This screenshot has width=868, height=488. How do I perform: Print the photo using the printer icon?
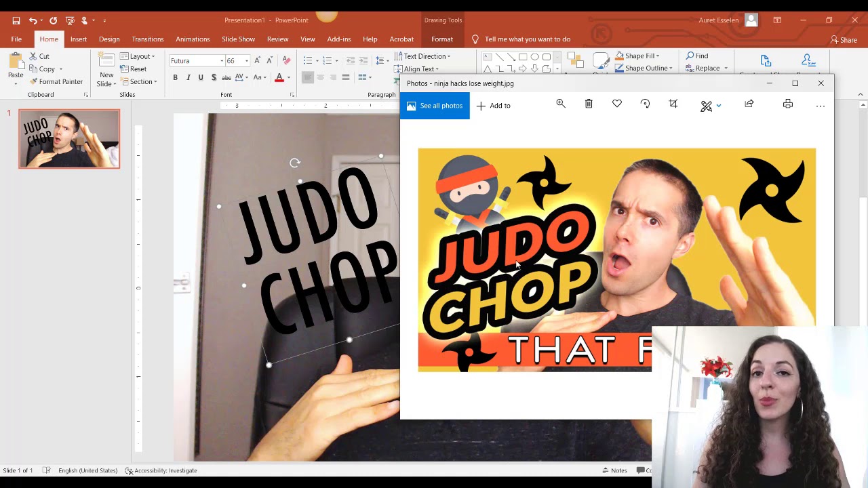788,104
